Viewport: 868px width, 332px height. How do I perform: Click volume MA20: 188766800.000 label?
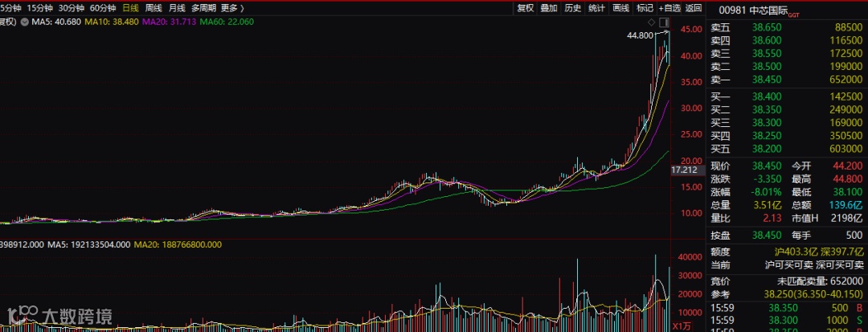pyautogui.click(x=178, y=244)
